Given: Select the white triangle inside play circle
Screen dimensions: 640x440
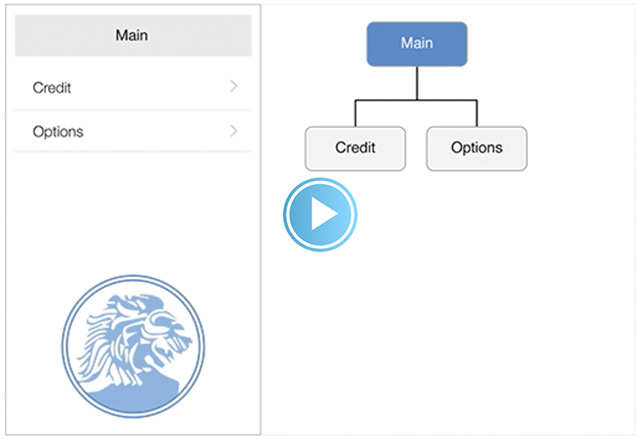Looking at the screenshot, I should click(x=324, y=213).
